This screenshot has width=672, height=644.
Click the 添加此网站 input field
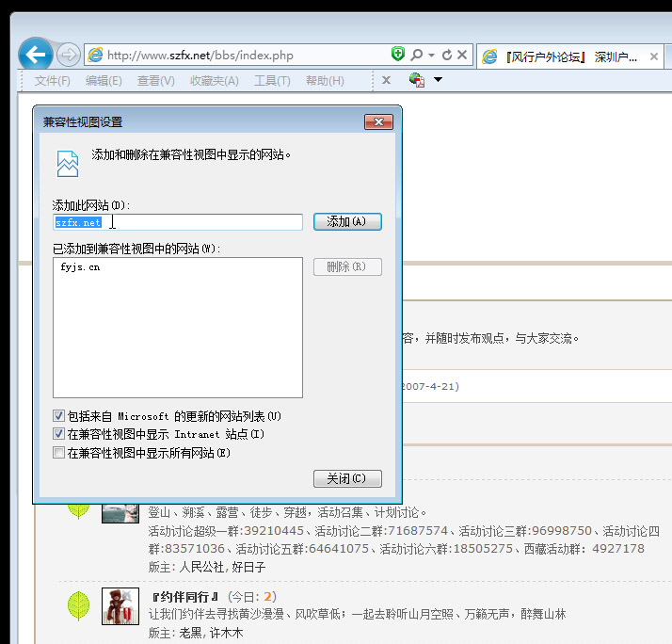coord(178,222)
